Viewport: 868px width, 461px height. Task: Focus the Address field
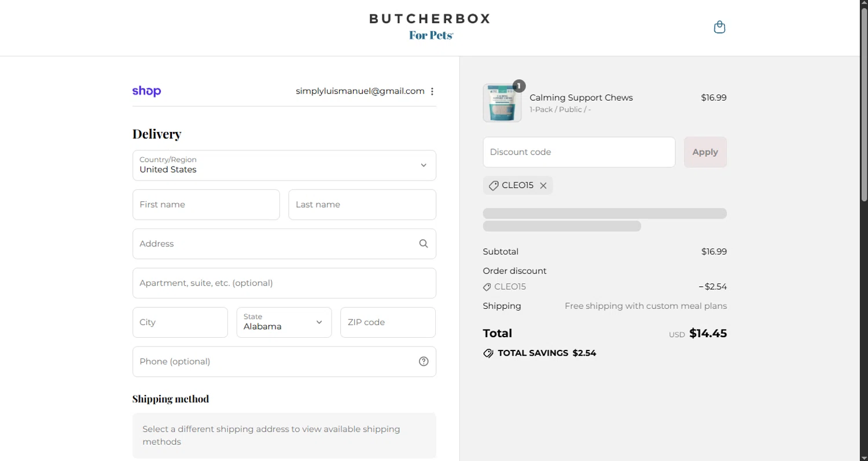[284, 244]
